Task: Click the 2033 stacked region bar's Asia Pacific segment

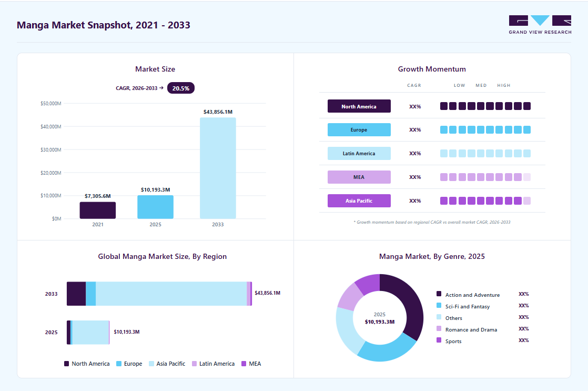Action: pos(171,294)
